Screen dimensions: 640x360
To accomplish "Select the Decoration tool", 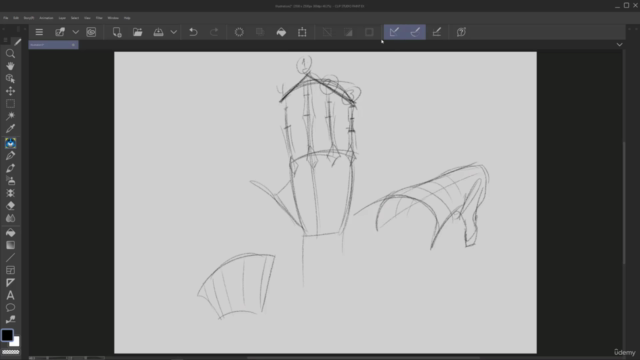I will (x=10, y=193).
